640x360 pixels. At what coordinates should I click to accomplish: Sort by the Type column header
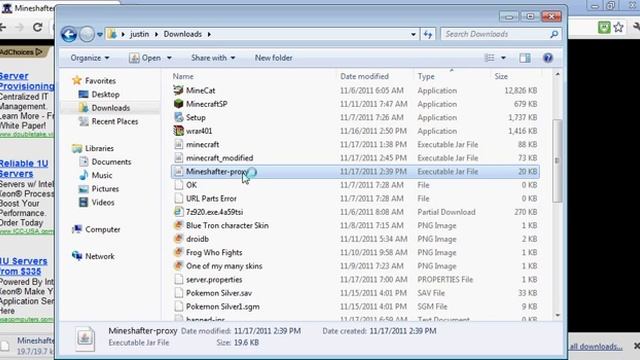point(426,76)
